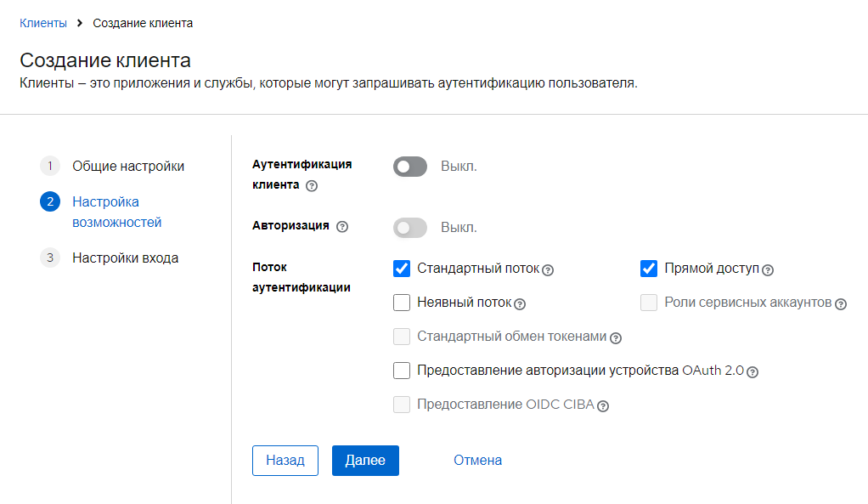This screenshot has height=504, width=868.
Task: Click the step 3 numbered circle
Action: click(x=50, y=257)
